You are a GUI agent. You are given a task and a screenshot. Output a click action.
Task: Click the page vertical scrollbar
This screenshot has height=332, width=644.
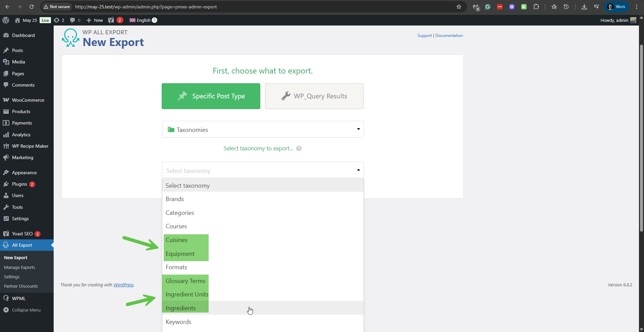pos(641,138)
